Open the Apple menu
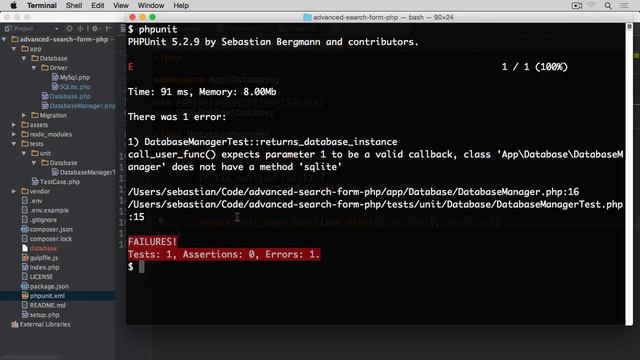 13,5
